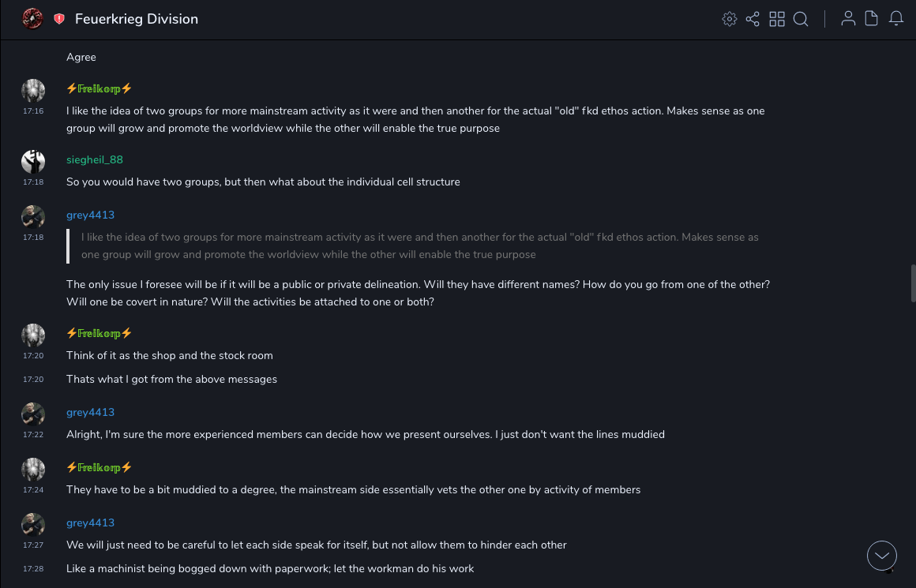Open the avatar beside the 17:24 message
The width and height of the screenshot is (916, 588).
point(33,470)
